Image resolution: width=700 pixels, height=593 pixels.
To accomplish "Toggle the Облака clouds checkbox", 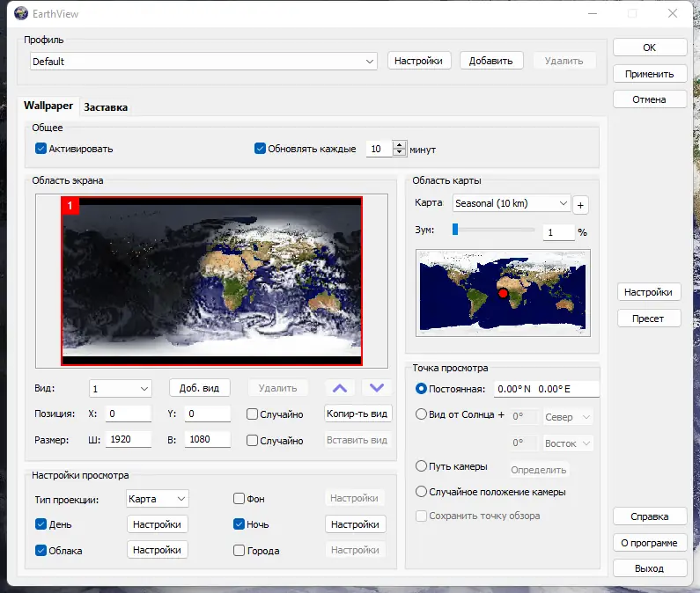I will coord(41,550).
